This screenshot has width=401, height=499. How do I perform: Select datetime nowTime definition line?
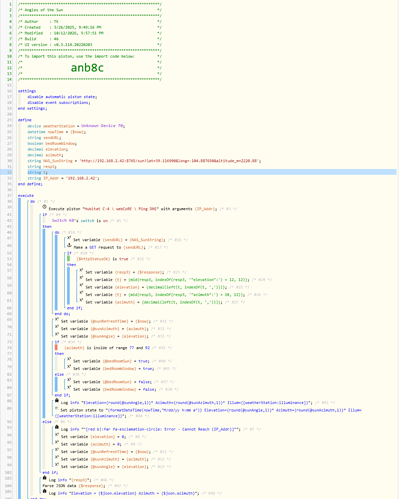click(x=56, y=132)
